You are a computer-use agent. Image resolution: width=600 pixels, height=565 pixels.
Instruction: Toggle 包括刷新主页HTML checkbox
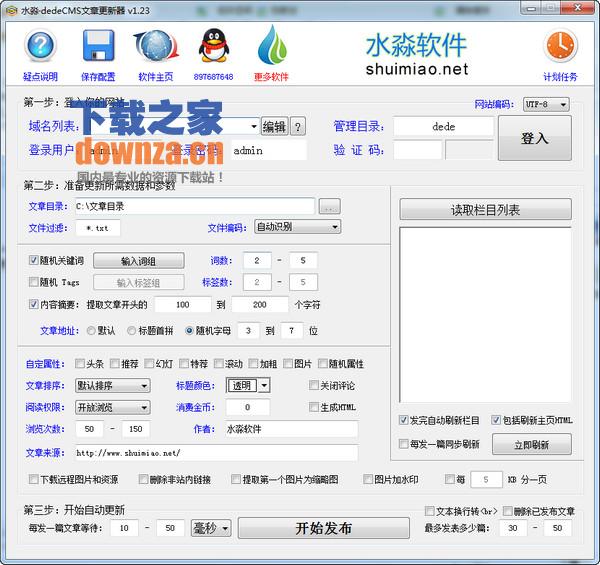point(496,420)
